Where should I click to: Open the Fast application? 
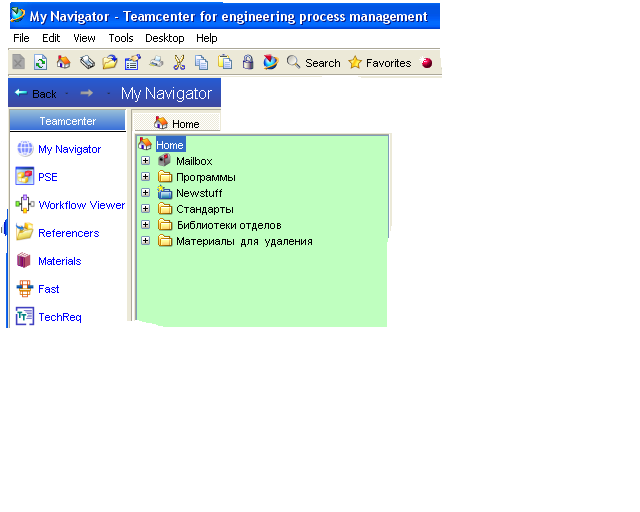[49, 289]
